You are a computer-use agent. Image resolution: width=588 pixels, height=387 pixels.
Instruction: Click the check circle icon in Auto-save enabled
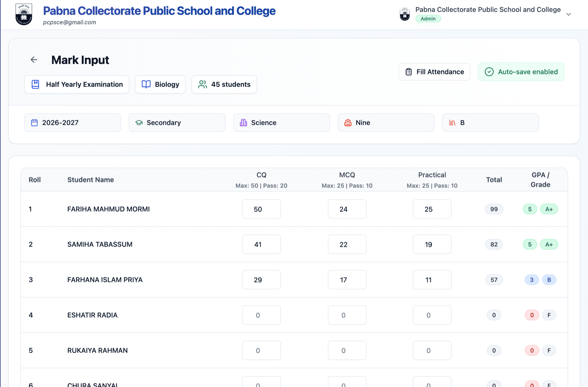(489, 72)
